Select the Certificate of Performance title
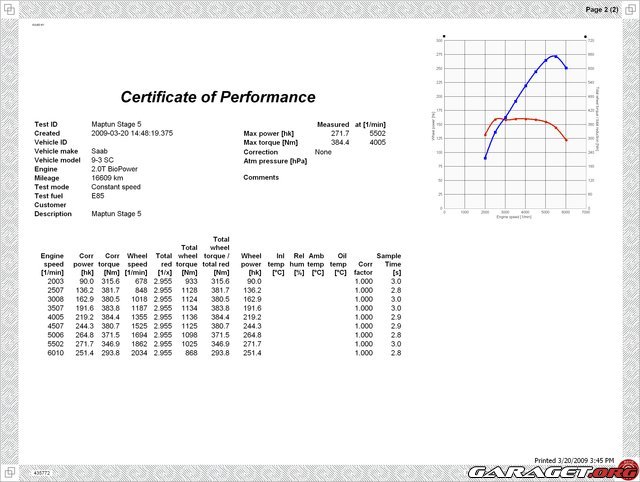 (218, 97)
